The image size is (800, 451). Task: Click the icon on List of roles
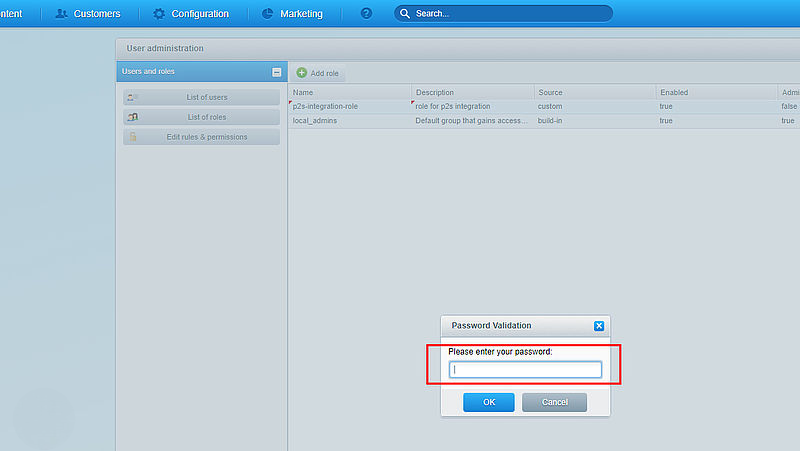pyautogui.click(x=133, y=117)
